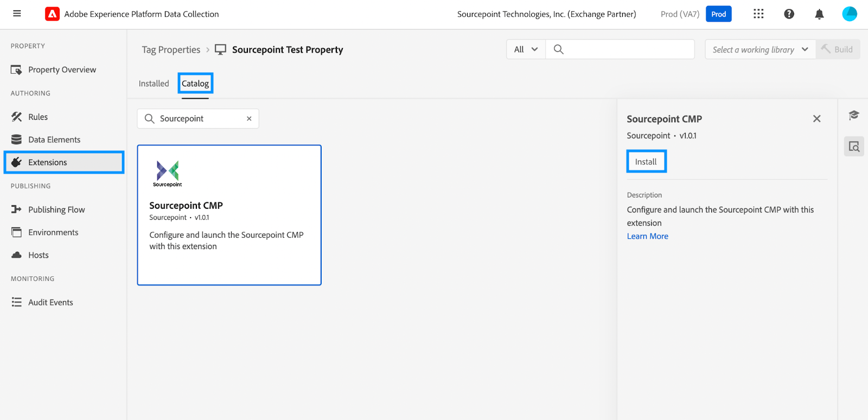This screenshot has height=420, width=868.
Task: Click the Property Overview icon
Action: (x=16, y=70)
